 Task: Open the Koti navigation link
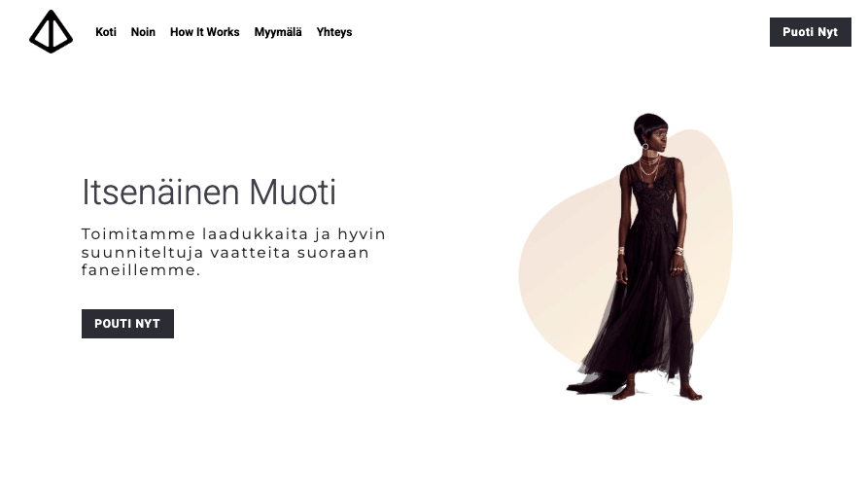(106, 32)
